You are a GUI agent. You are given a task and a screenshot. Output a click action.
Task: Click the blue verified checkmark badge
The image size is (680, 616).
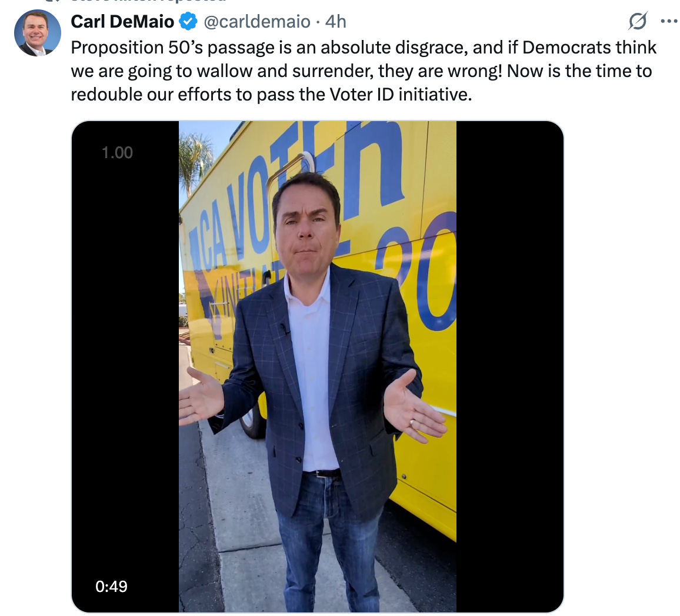188,21
